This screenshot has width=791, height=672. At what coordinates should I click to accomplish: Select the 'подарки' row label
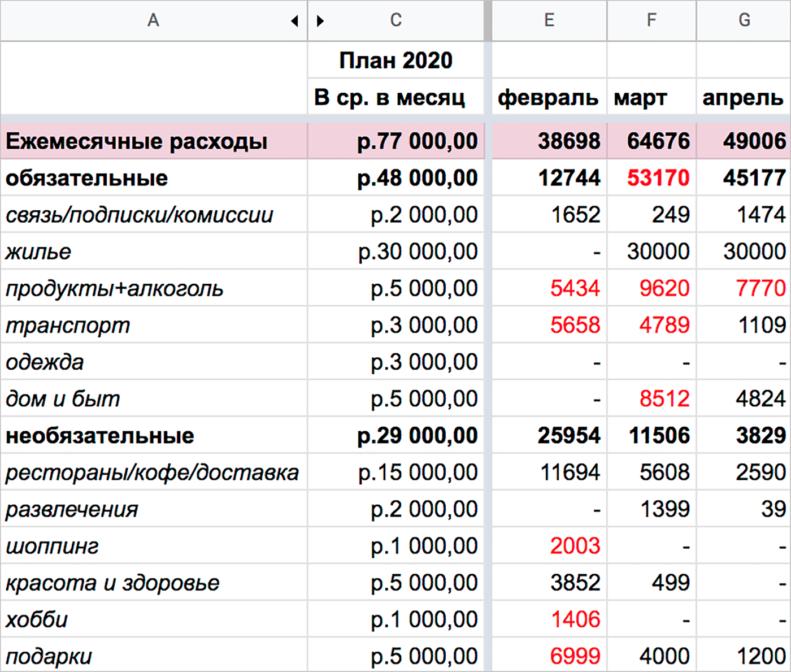pyautogui.click(x=49, y=657)
